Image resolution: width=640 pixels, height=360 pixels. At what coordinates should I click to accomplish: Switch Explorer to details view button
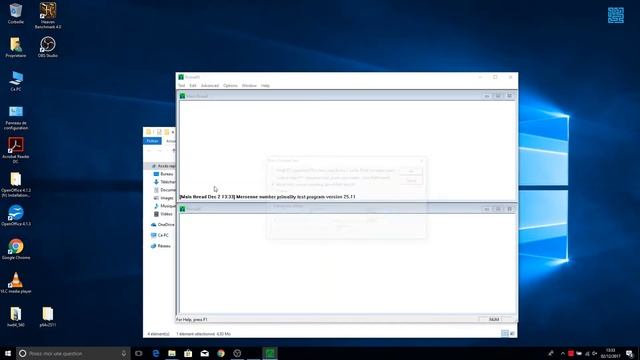[505, 333]
